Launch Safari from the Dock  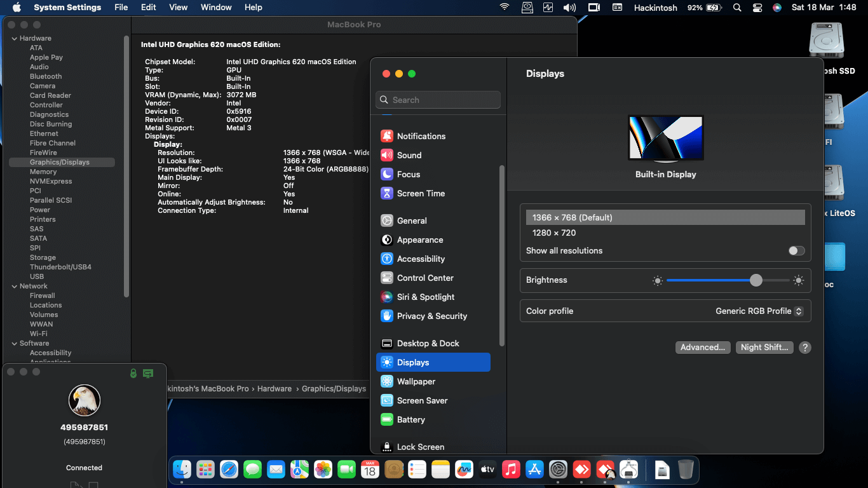pos(229,470)
